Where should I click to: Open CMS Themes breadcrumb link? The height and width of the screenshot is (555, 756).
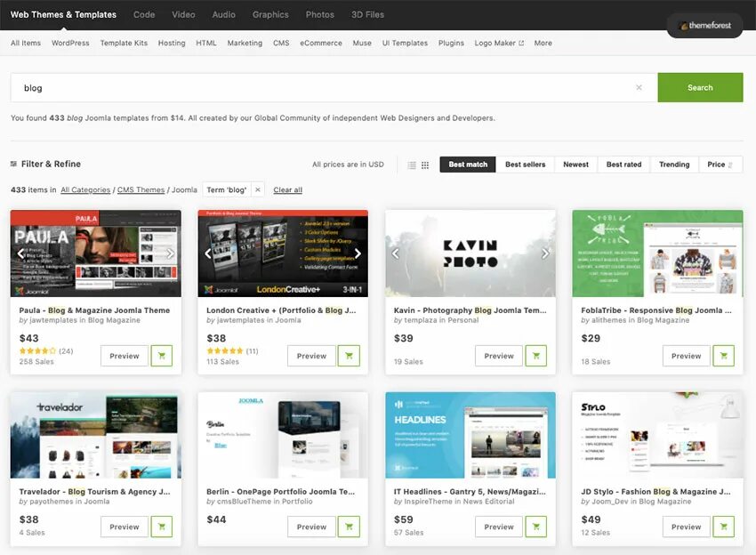(141, 190)
